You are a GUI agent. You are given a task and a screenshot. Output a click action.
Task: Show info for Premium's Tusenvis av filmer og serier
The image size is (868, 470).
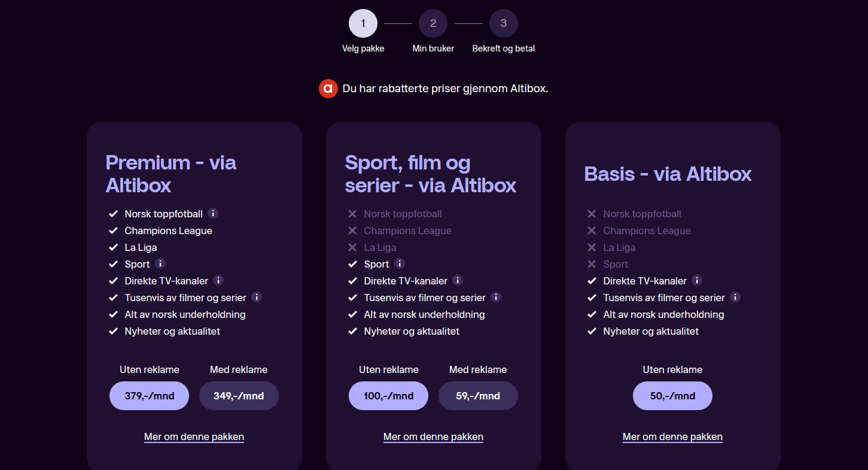(x=257, y=297)
